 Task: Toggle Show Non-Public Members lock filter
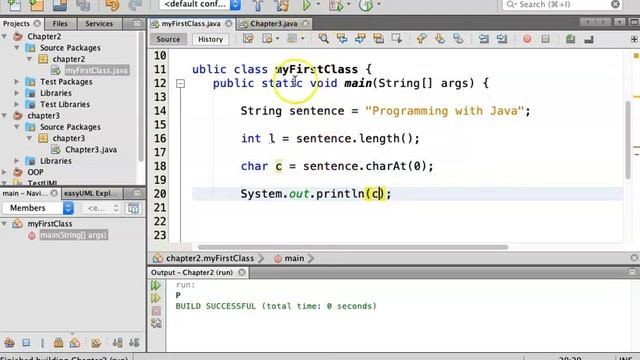58,343
